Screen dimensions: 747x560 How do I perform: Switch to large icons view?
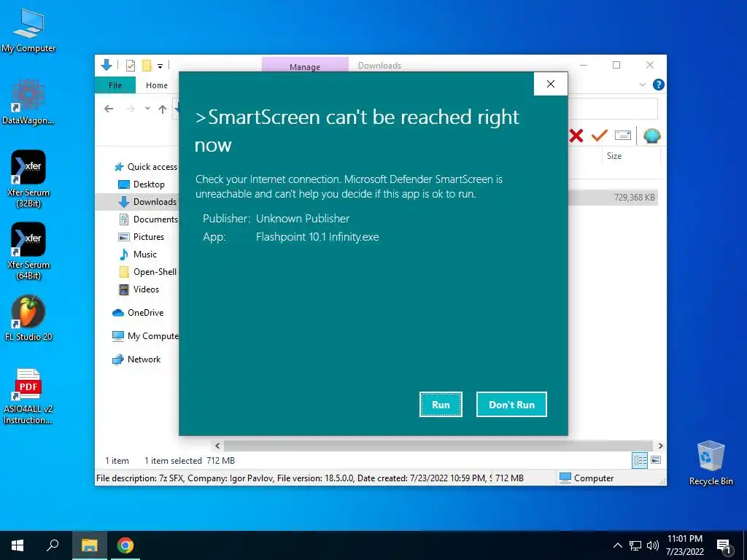click(656, 460)
